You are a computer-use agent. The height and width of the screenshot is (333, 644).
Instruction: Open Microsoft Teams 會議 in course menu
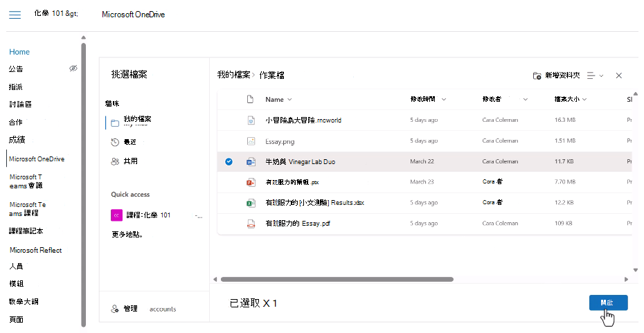click(x=26, y=181)
